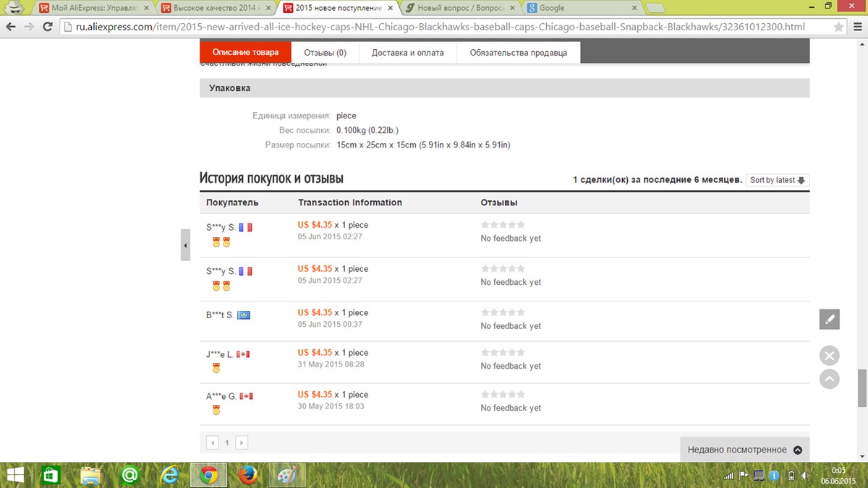Image resolution: width=868 pixels, height=488 pixels.
Task: Click the Canada flag next to 'A***e G.'
Action: click(x=247, y=396)
